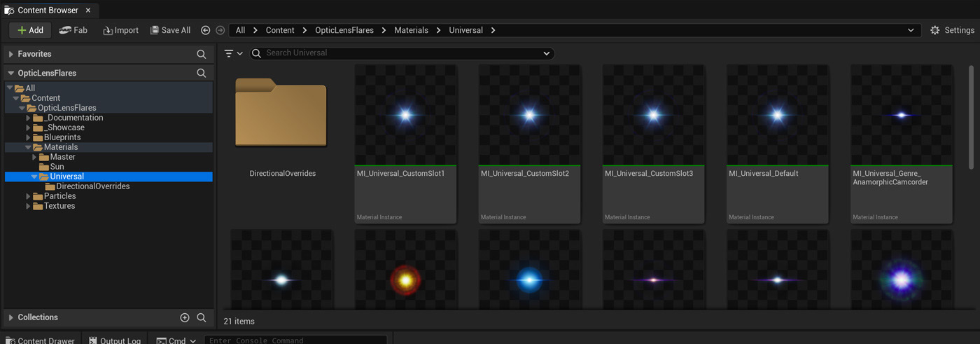Expand the Collections section

10,317
